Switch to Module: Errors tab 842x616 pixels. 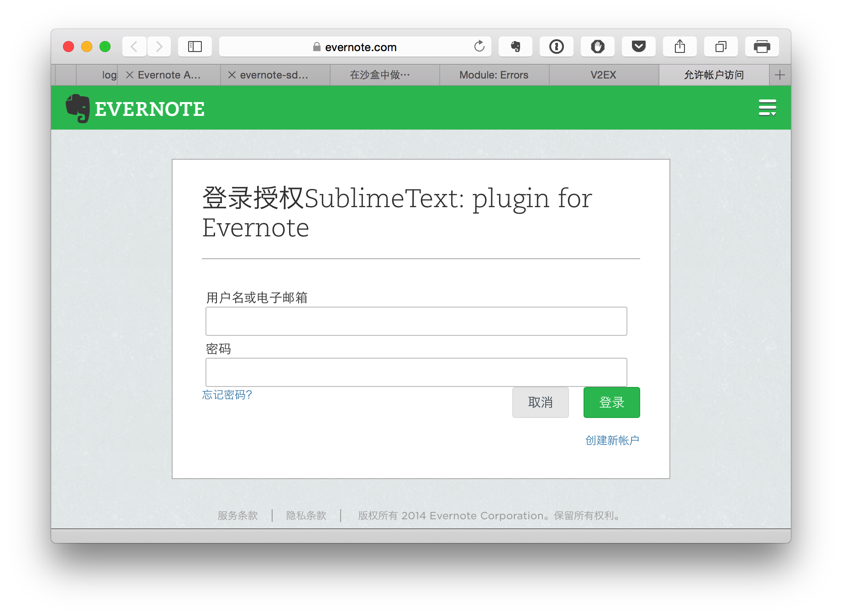(495, 75)
